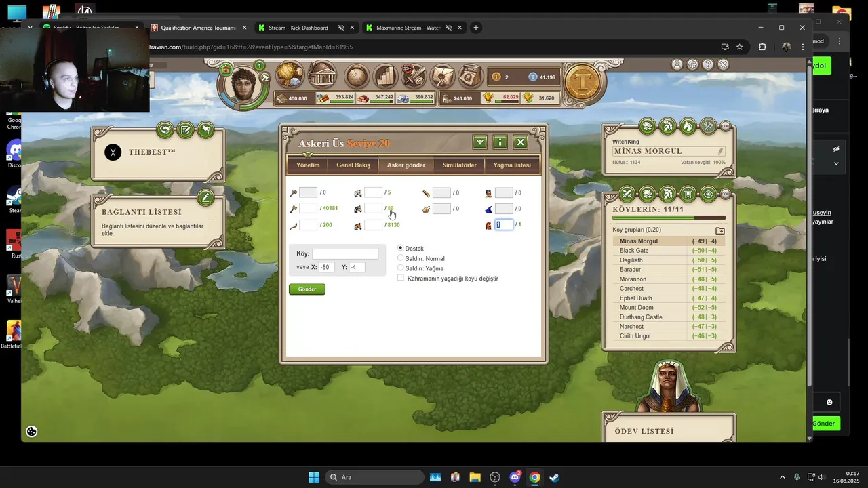Expand options above Minas Morgul panel
The image size is (868, 488).
(x=726, y=126)
